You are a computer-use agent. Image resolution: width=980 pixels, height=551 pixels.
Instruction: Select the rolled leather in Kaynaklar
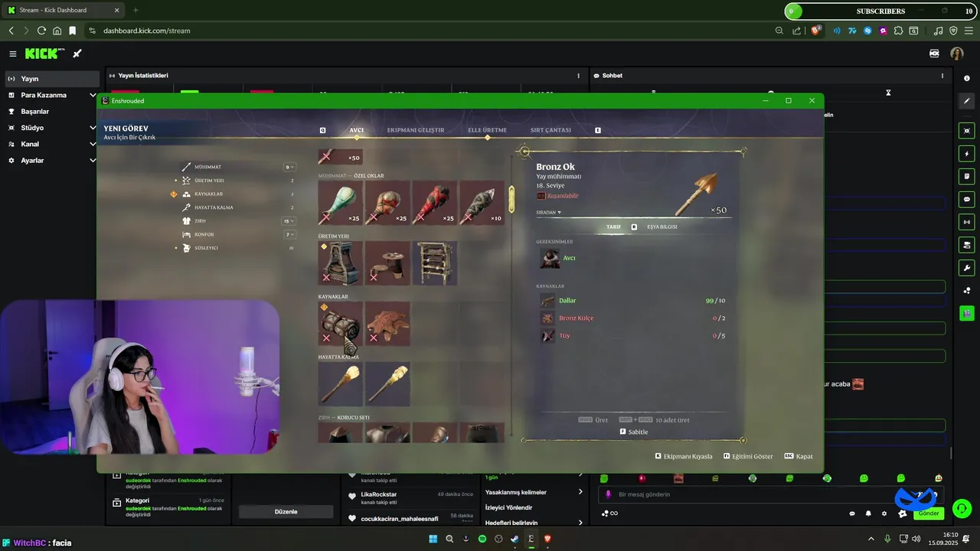point(340,323)
